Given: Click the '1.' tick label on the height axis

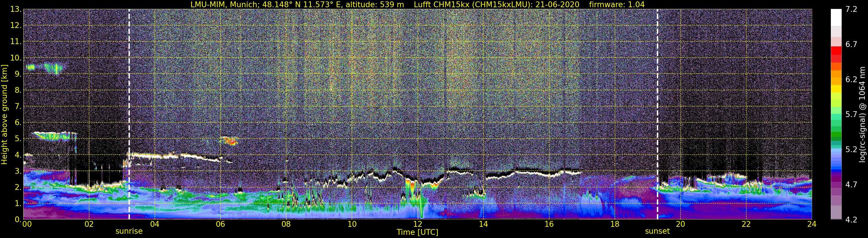Looking at the screenshot, I should pos(18,204).
